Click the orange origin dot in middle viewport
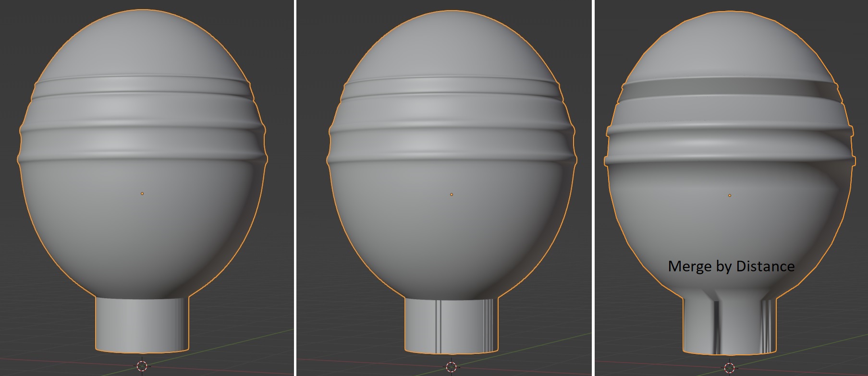Viewport: 868px width, 376px height. click(452, 194)
